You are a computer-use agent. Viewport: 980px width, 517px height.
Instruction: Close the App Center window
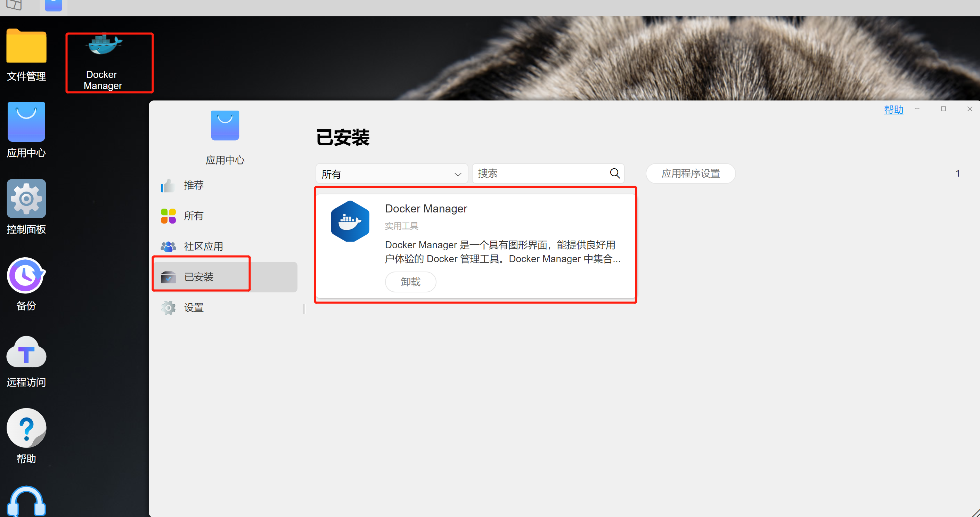tap(970, 109)
